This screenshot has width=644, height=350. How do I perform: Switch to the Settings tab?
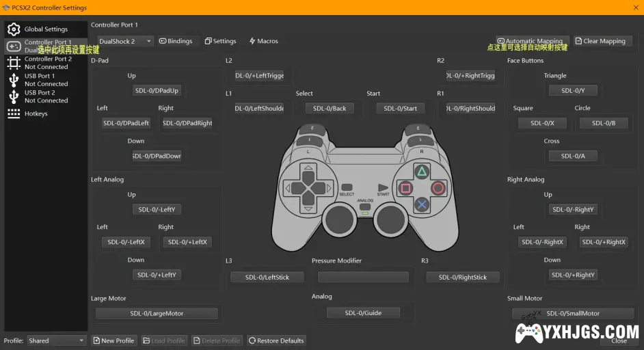click(x=221, y=41)
